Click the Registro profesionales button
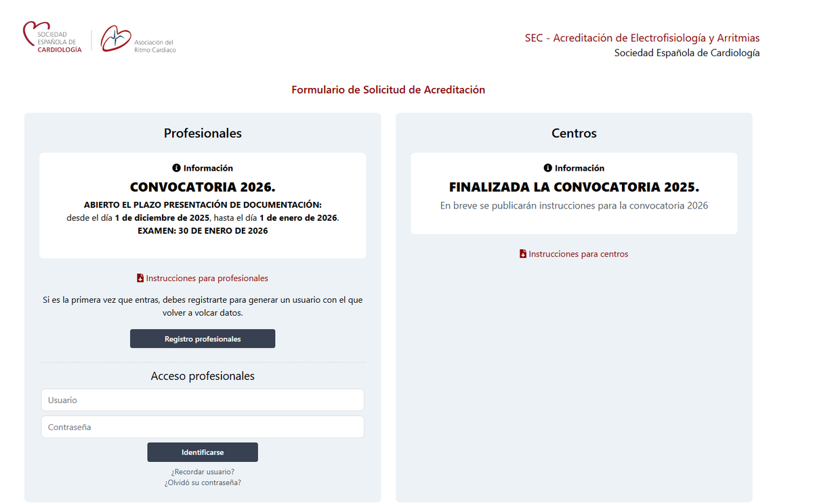Image resolution: width=813 pixels, height=504 pixels. pyautogui.click(x=203, y=339)
